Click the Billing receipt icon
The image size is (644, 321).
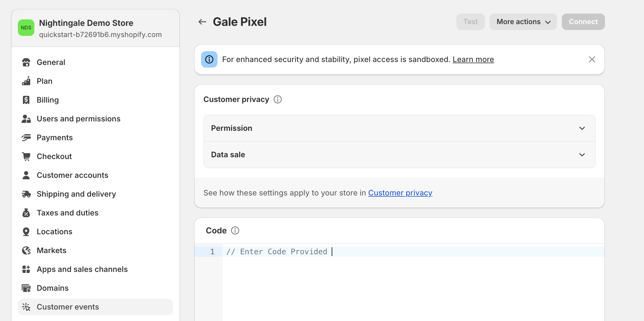(x=26, y=100)
